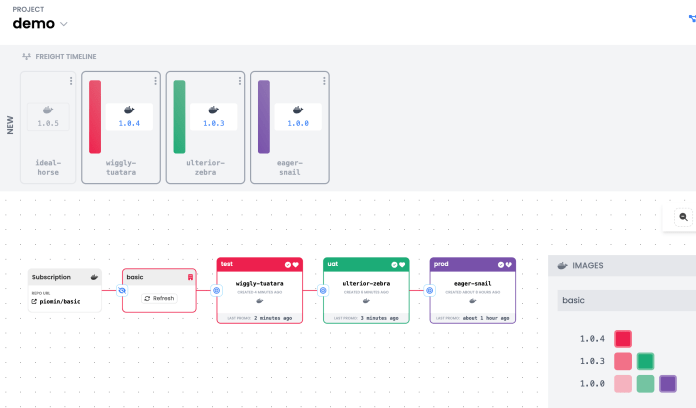Toggle the eye icon beside basic warehouse

coord(122,290)
